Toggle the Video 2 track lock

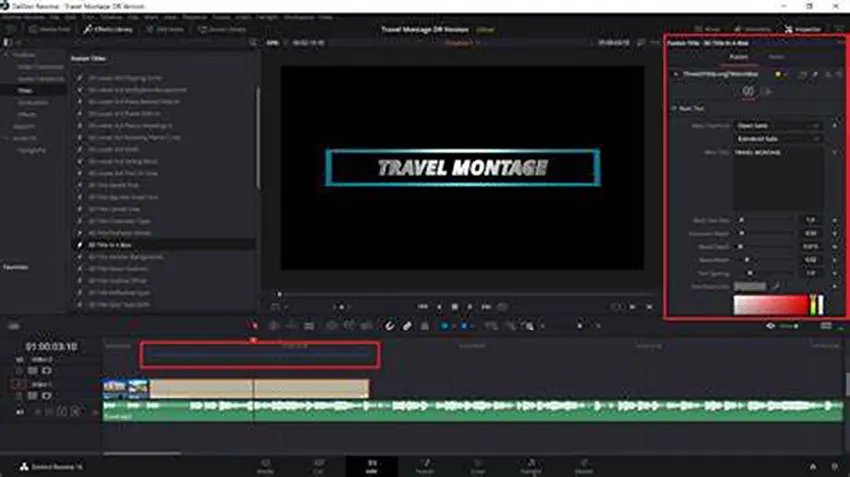(20, 371)
